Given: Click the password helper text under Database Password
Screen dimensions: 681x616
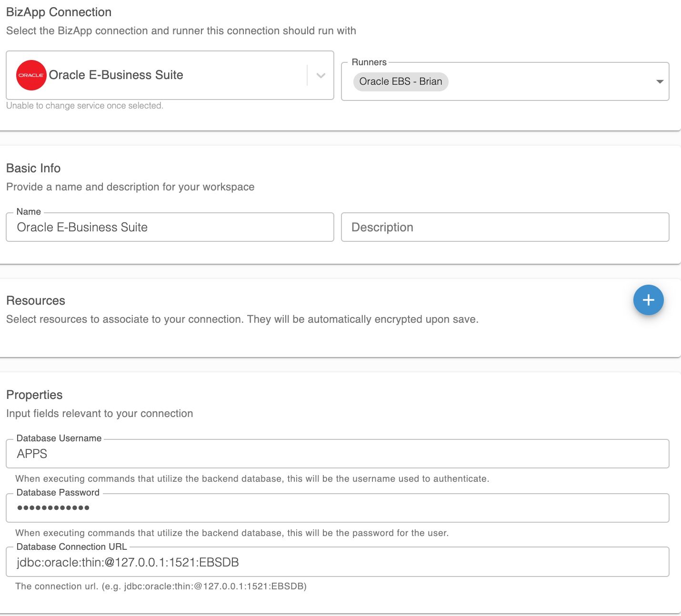Looking at the screenshot, I should tap(232, 533).
